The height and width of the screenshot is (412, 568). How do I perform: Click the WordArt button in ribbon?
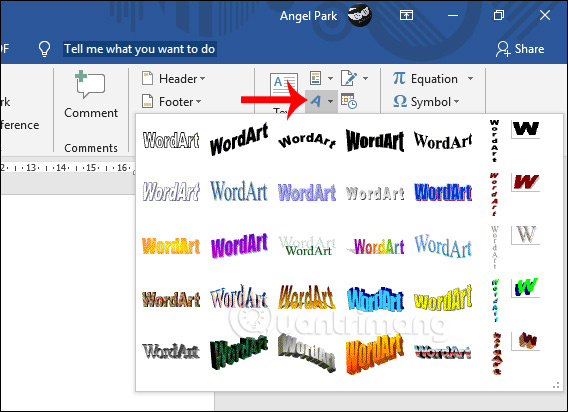316,102
